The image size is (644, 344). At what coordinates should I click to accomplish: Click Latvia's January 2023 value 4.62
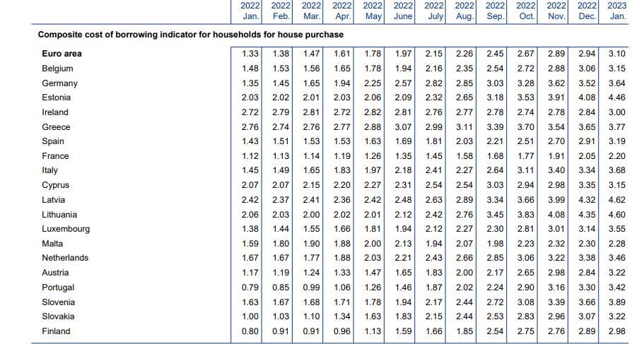[616, 200]
